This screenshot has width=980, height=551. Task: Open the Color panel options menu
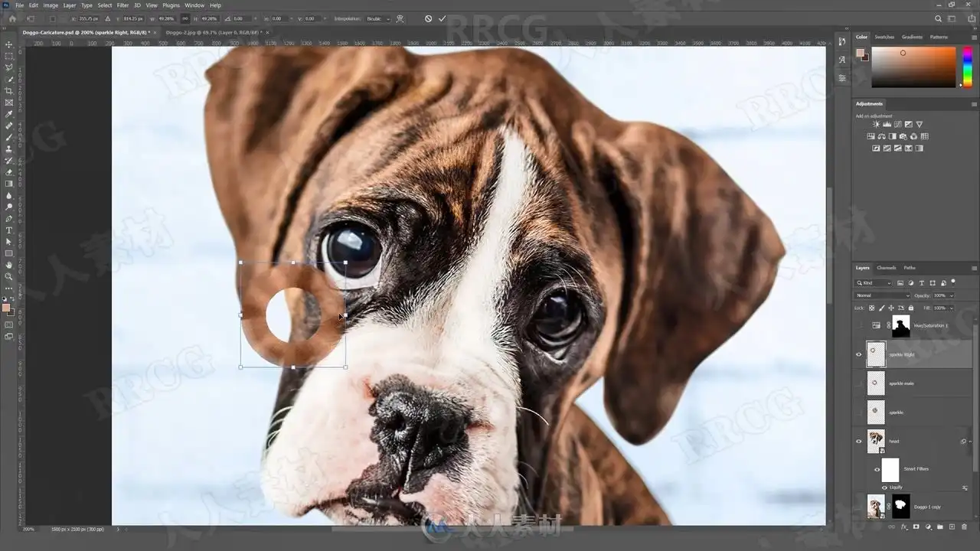974,37
